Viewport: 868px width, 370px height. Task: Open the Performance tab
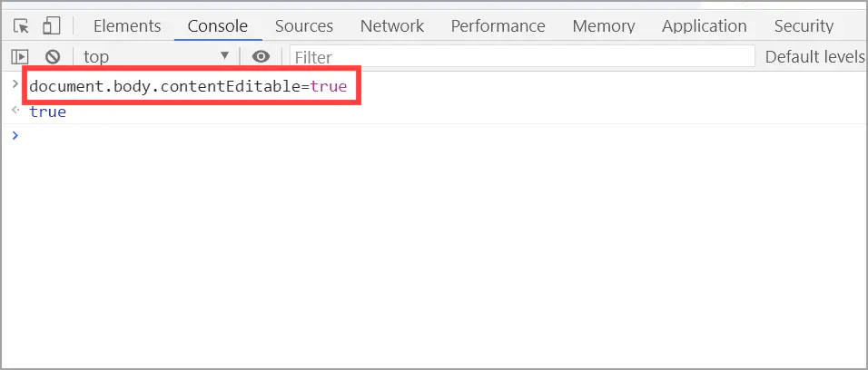point(498,26)
